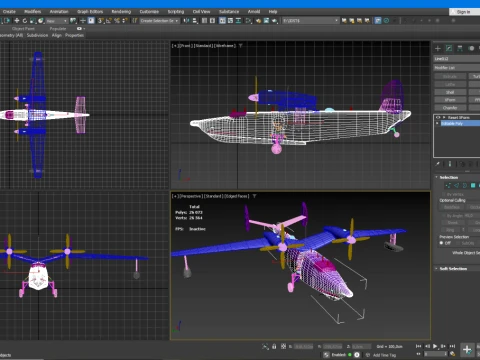The width and height of the screenshot is (480, 360).
Task: Open the Material Editor icon
Action: (x=249, y=21)
